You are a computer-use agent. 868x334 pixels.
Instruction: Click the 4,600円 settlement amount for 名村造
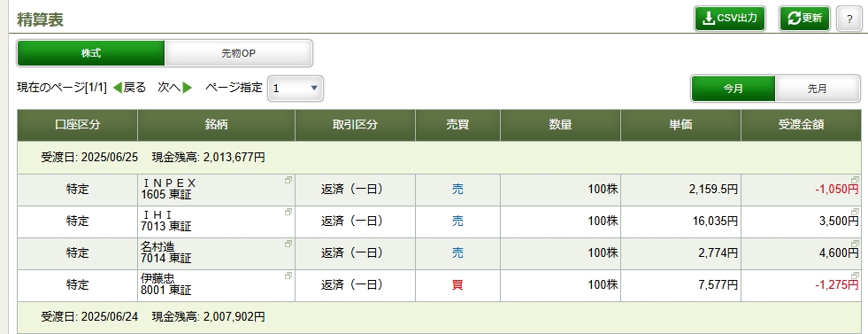pos(839,253)
